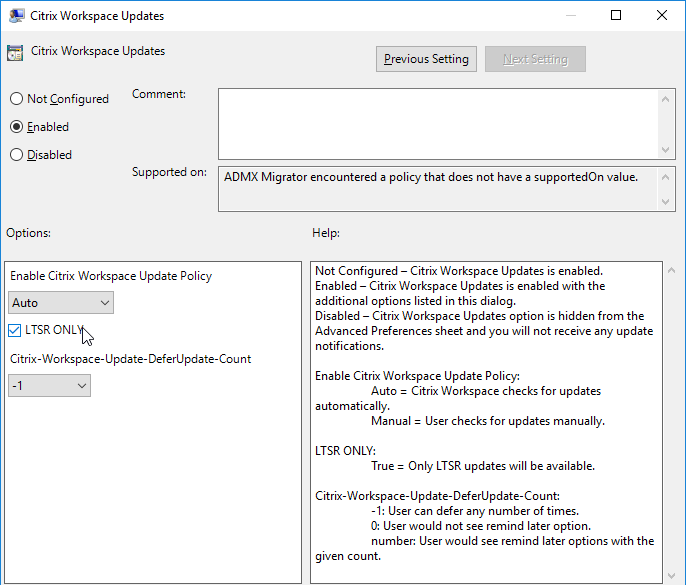Click the 'Supported on:' label
The width and height of the screenshot is (686, 585).
coord(169,172)
